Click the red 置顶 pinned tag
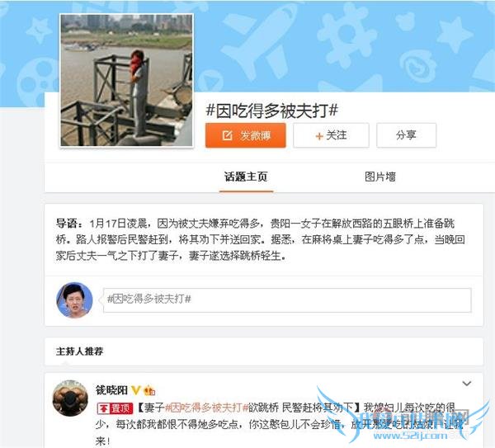Image resolution: width=495 pixels, height=448 pixels. 115,408
